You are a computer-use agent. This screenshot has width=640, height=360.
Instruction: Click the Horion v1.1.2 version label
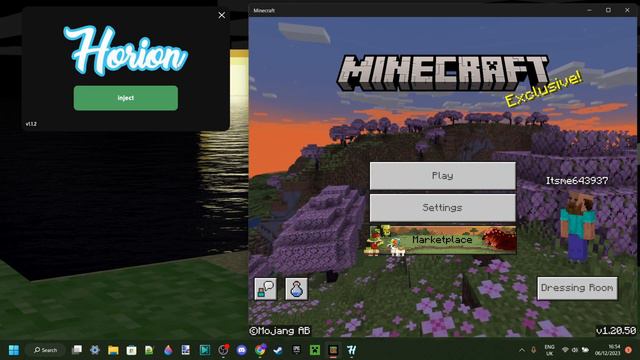point(31,124)
